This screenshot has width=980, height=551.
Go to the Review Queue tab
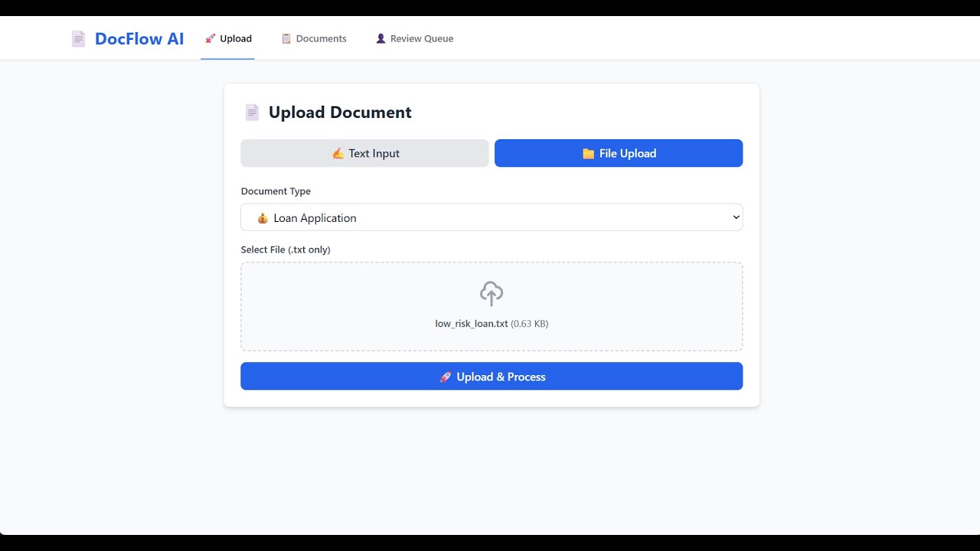414,38
